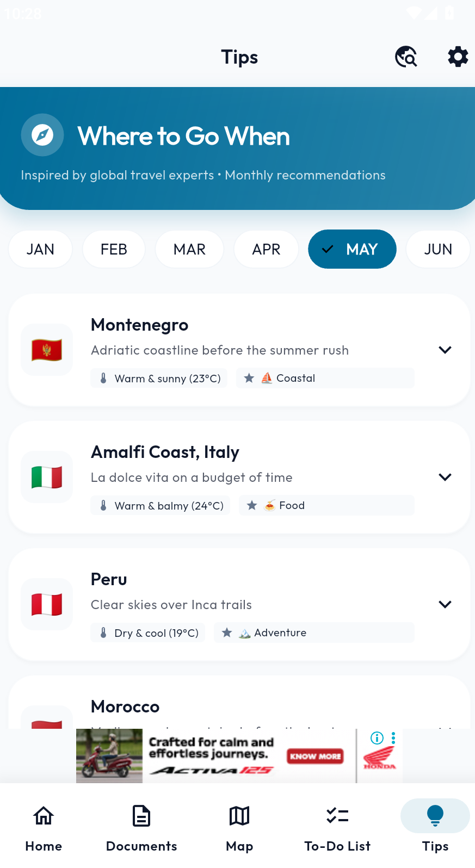Tap the Montenegro flag icon
This screenshot has width=475, height=868.
click(x=47, y=350)
